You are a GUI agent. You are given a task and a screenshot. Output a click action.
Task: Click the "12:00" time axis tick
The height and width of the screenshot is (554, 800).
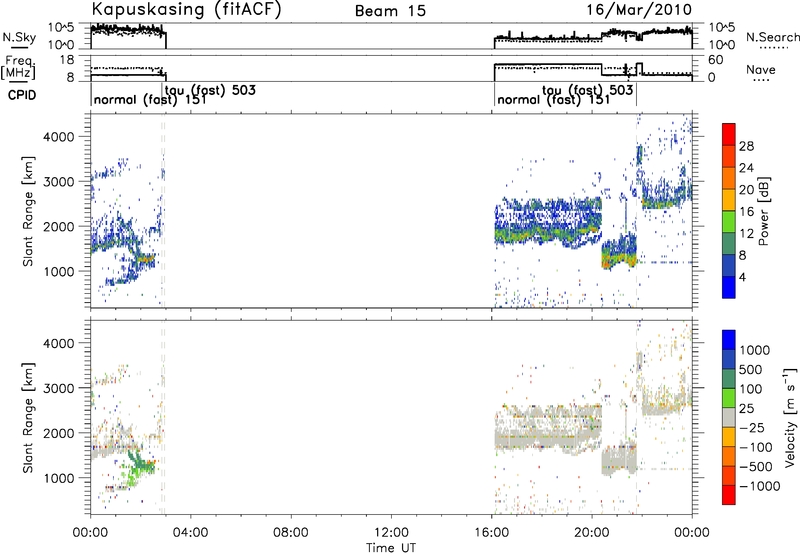click(x=391, y=533)
